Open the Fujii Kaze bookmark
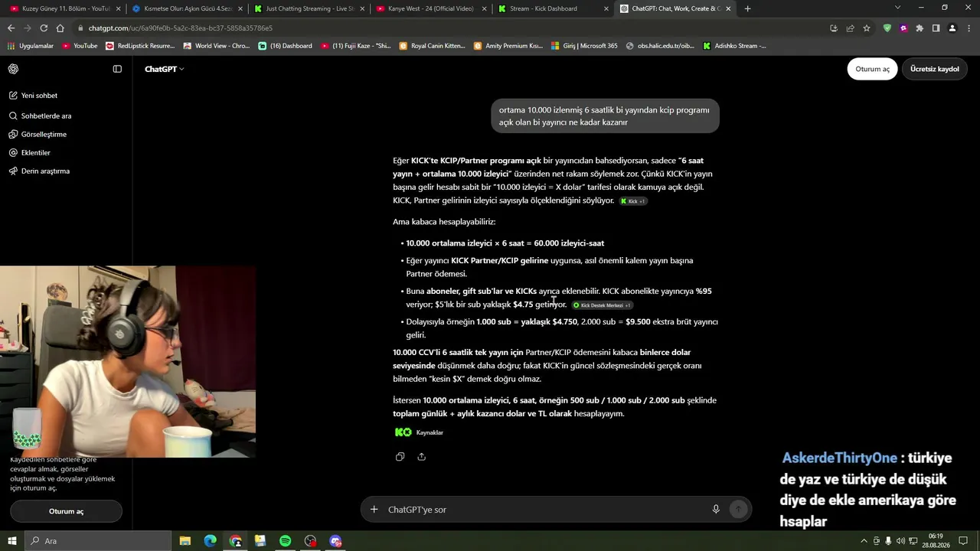 (356, 46)
